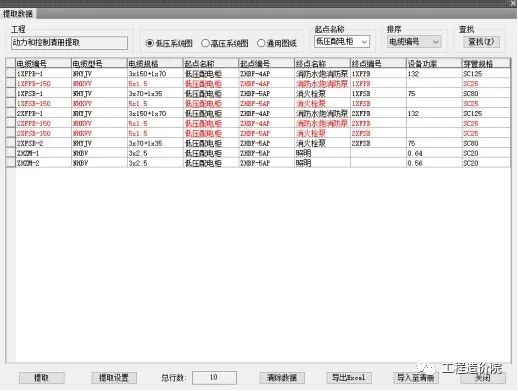Sort by the 电缆编号 column header
Viewport: 518px width, 391px height.
pos(43,63)
